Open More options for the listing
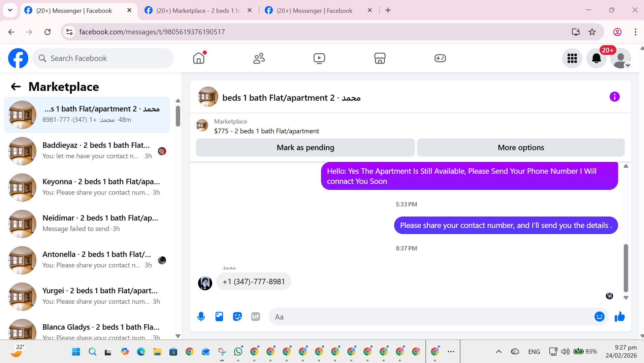This screenshot has width=644, height=363. pyautogui.click(x=521, y=147)
